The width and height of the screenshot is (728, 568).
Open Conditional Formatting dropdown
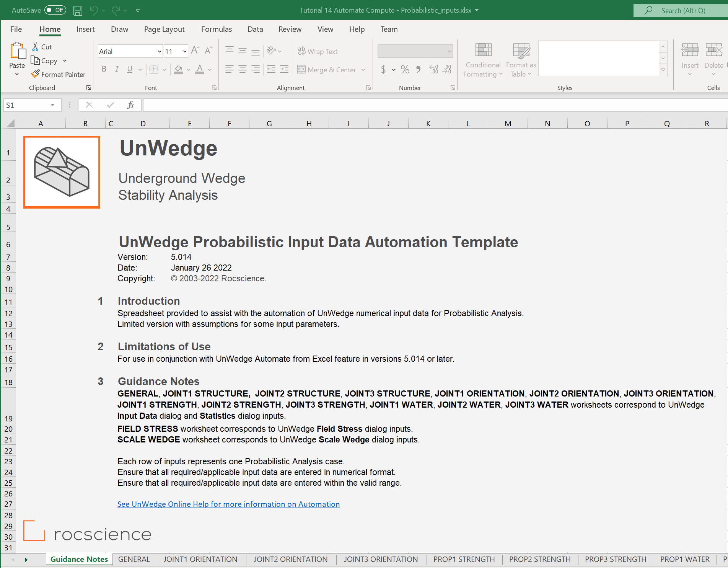[483, 60]
